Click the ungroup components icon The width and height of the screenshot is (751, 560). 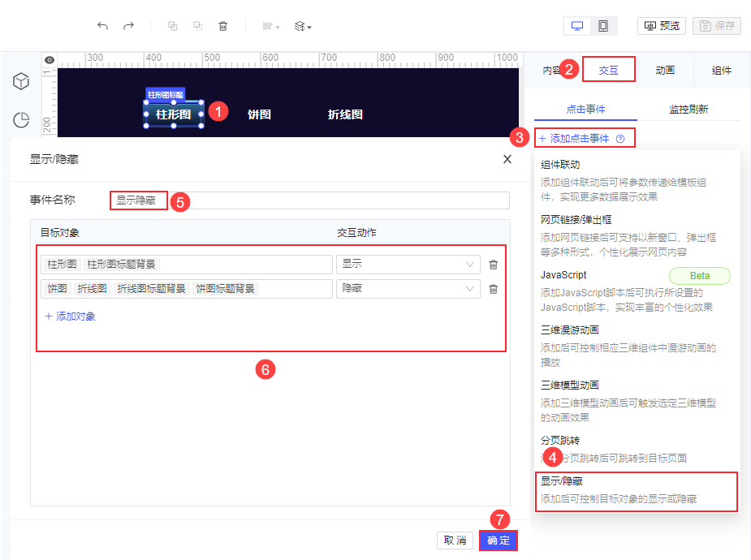click(198, 26)
